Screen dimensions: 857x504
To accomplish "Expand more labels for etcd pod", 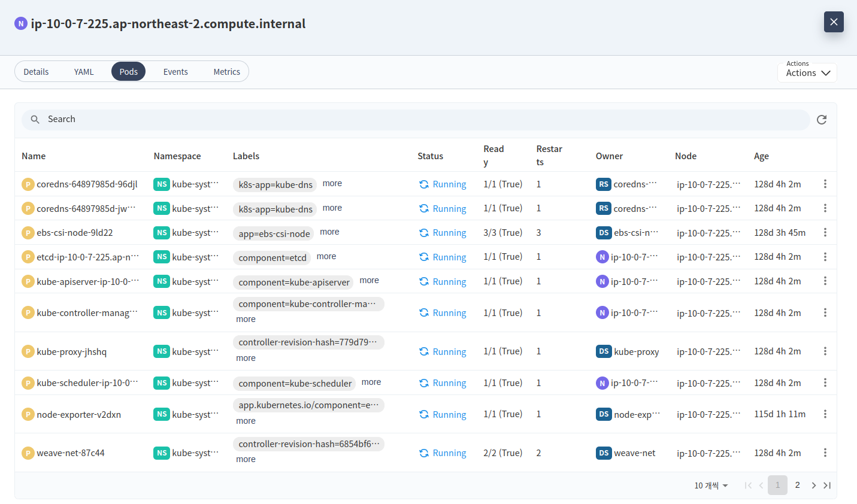I will [x=326, y=256].
